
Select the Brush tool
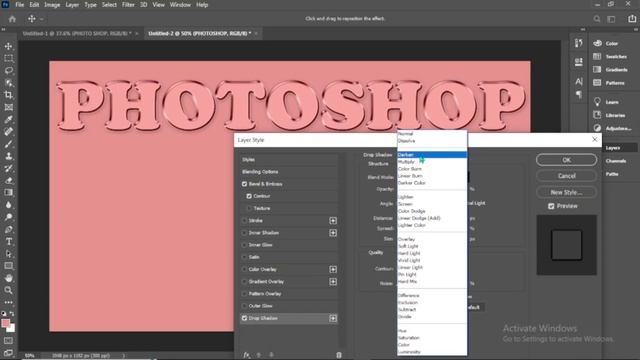(9, 144)
